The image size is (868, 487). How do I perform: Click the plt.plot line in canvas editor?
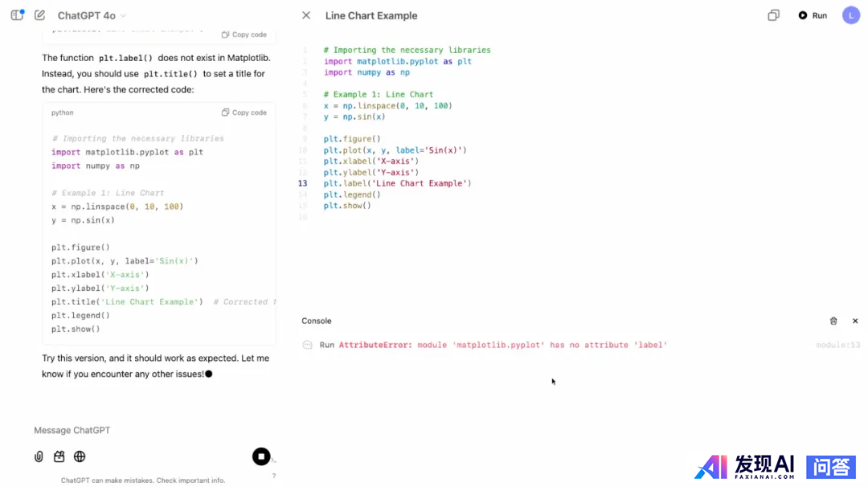pyautogui.click(x=395, y=150)
